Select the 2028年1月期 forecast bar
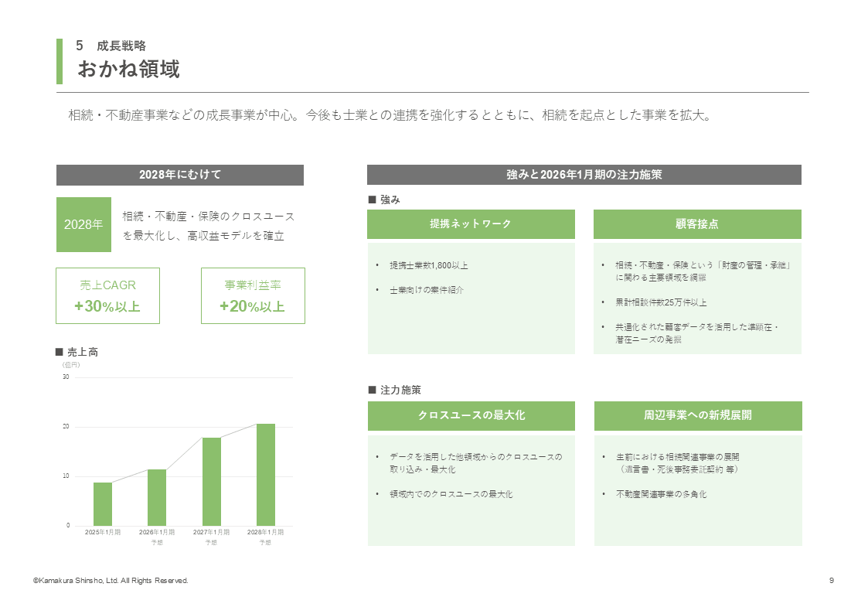This screenshot has height=614, width=868. coord(266,475)
